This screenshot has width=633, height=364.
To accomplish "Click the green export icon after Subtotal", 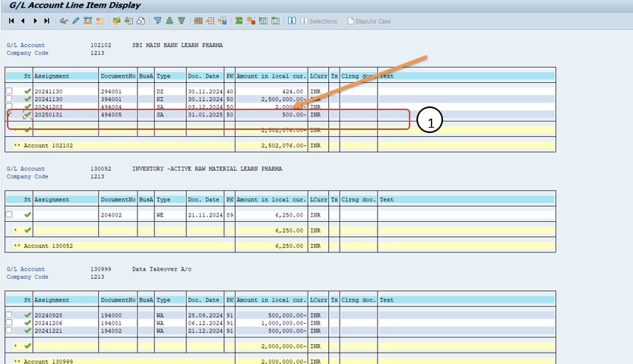I will [x=263, y=21].
